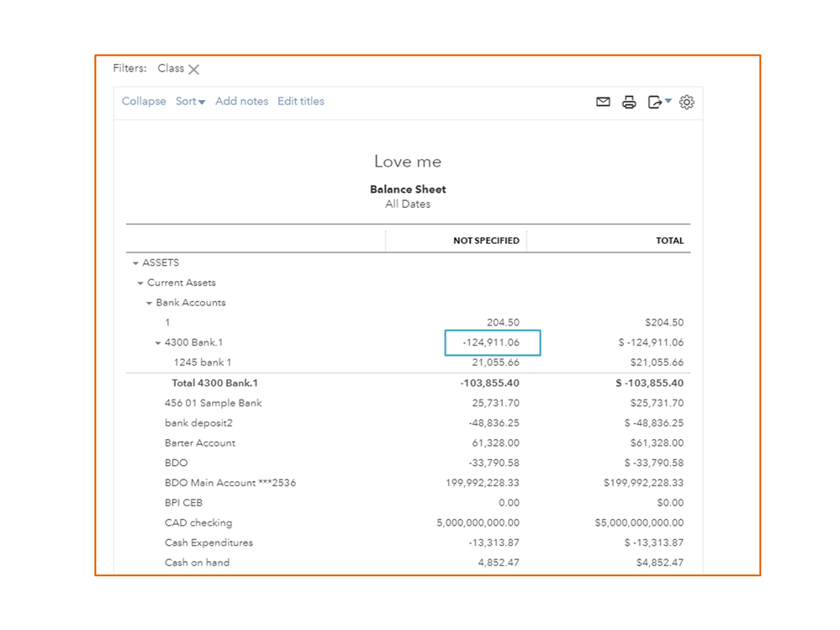Collapse the Bank Accounts group
Screen dimensions: 840x630
click(149, 303)
